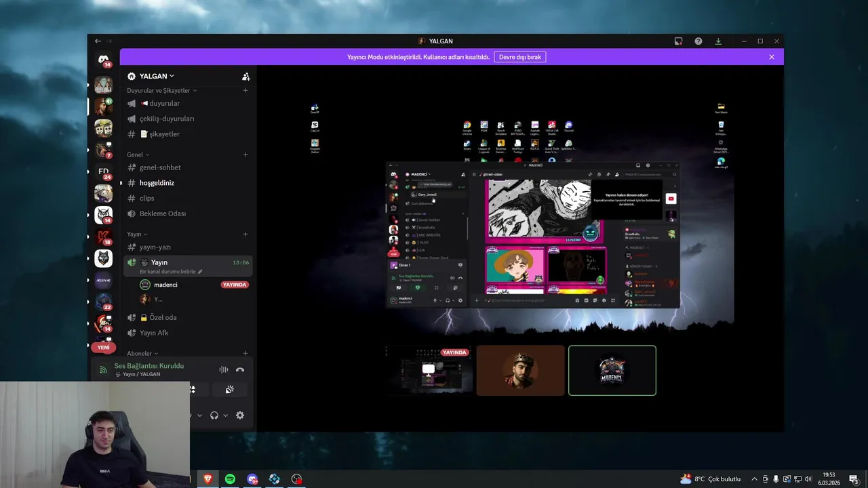Click the green download update icon
Image resolution: width=868 pixels, height=488 pixels.
pyautogui.click(x=718, y=41)
